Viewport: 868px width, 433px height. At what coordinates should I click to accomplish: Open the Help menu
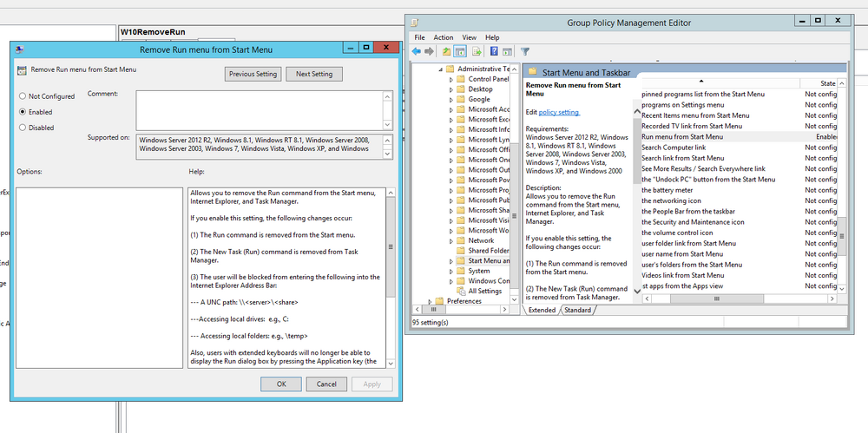(x=492, y=37)
